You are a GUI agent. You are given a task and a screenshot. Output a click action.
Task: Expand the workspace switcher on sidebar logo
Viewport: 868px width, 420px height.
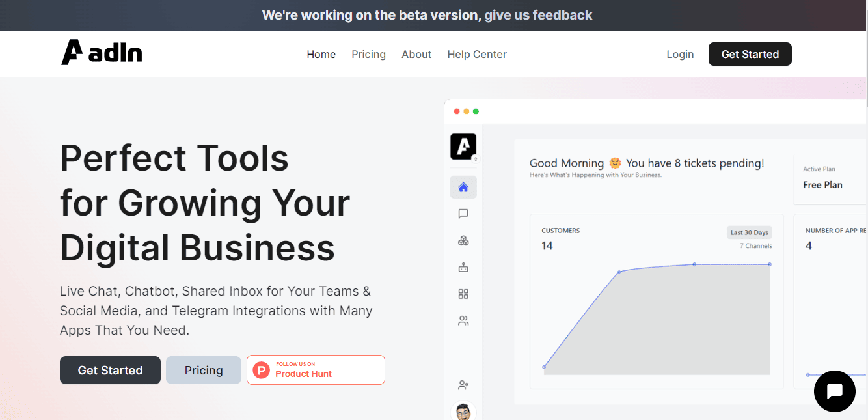(x=476, y=158)
